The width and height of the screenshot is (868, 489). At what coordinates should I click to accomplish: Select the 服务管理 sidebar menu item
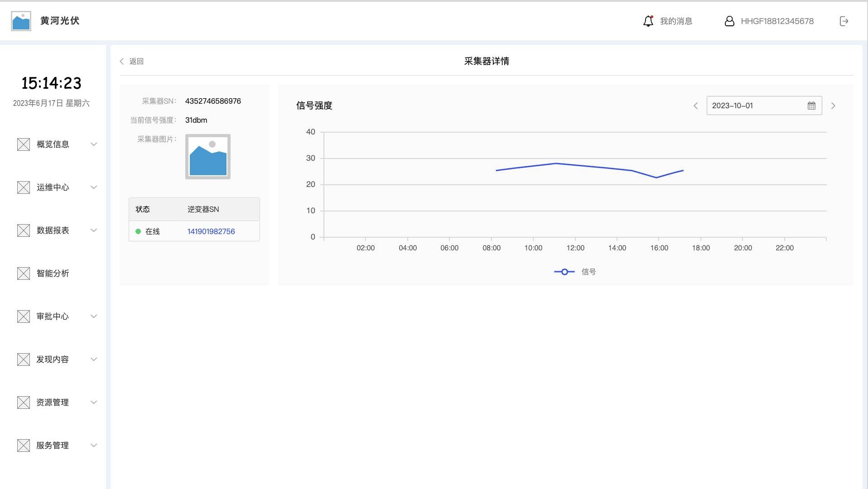tap(53, 445)
